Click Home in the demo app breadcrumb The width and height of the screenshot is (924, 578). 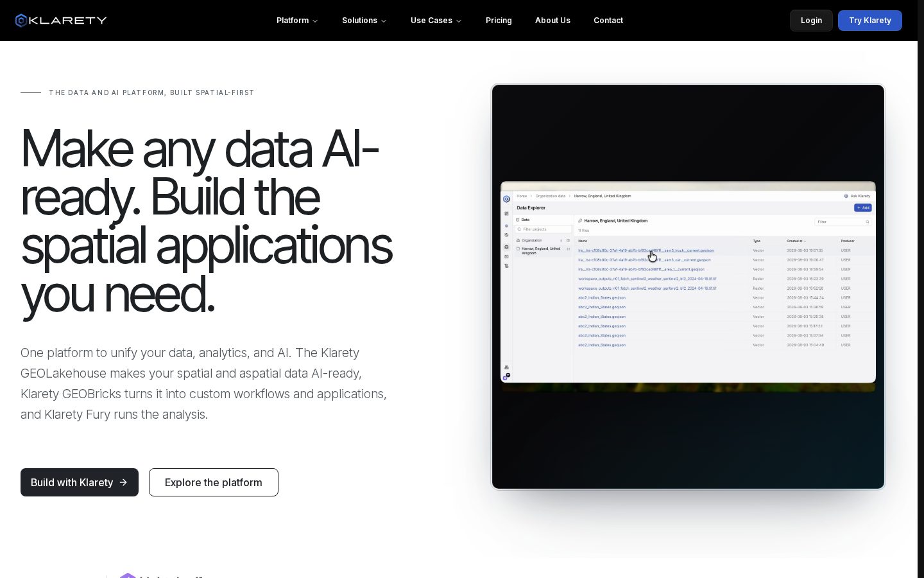click(x=522, y=196)
